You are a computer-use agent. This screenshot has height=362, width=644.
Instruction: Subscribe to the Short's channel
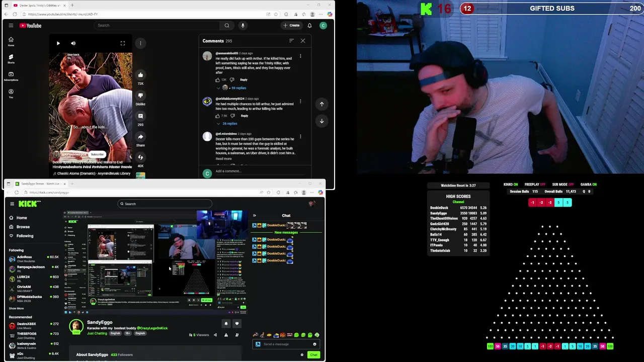[x=97, y=154]
